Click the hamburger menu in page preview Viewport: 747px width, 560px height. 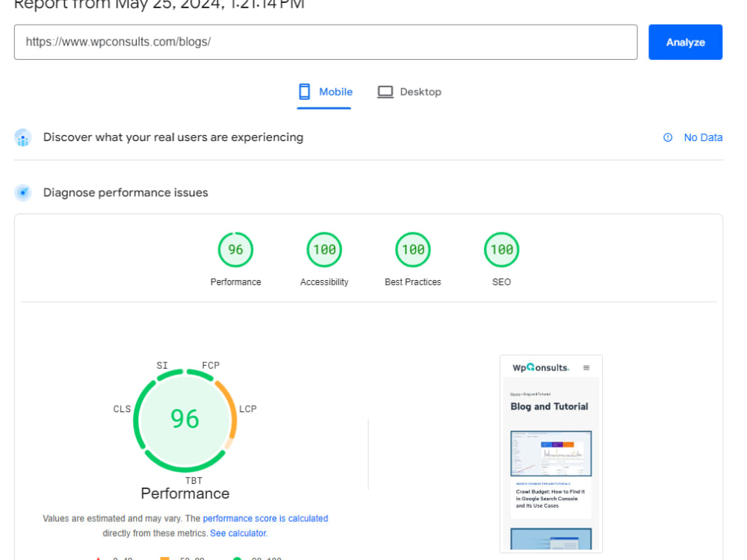586,367
